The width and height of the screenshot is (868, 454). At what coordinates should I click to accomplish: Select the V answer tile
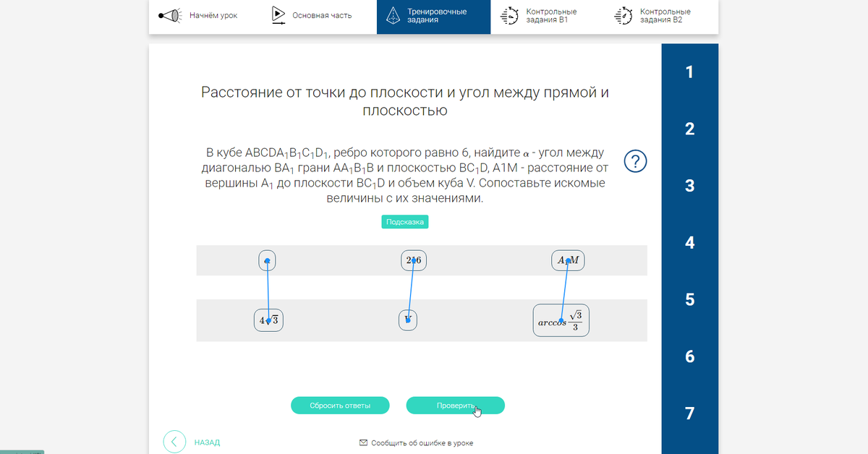tap(408, 320)
